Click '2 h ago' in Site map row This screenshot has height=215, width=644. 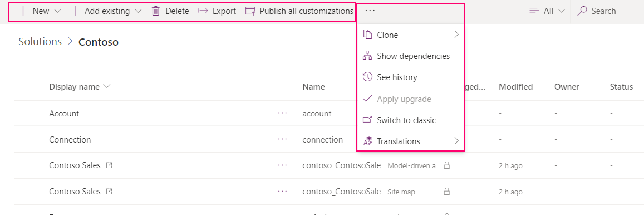click(x=510, y=192)
